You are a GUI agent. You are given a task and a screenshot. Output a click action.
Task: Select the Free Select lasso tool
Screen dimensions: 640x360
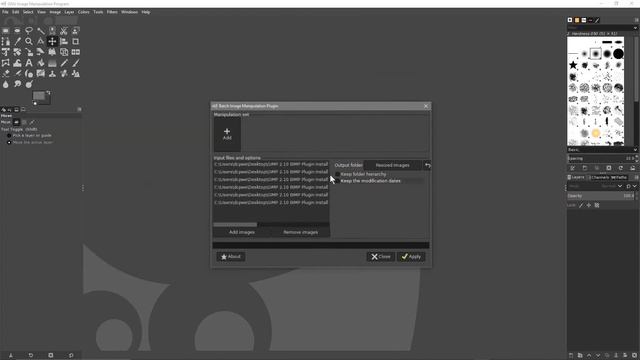click(29, 31)
